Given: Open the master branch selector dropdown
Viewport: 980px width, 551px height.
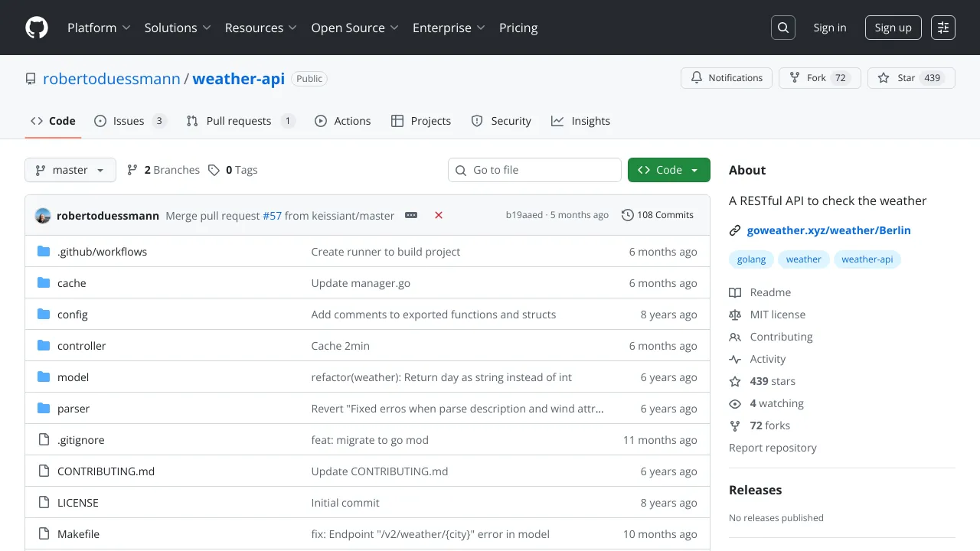Looking at the screenshot, I should [x=70, y=170].
